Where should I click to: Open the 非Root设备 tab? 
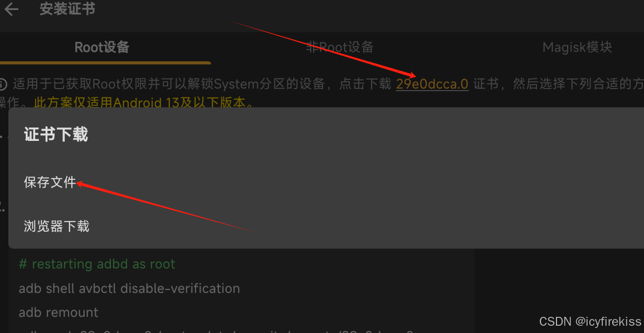[x=340, y=47]
